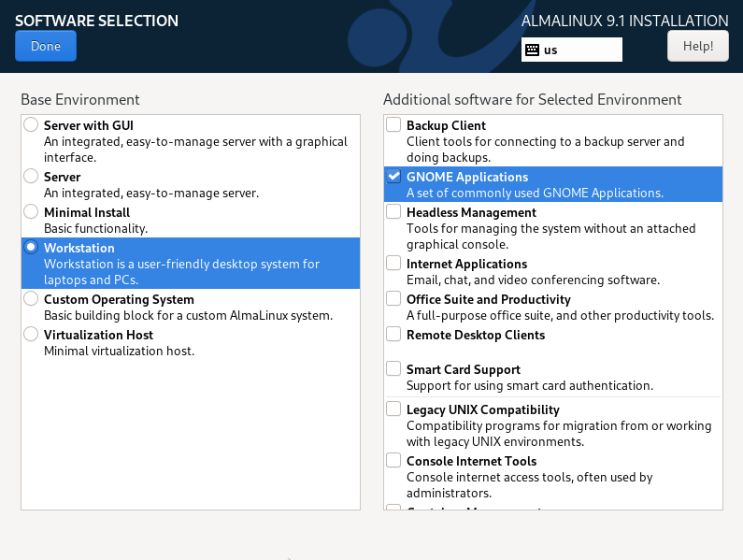This screenshot has width=743, height=560.
Task: Click the 'Headless Management' label
Action: [471, 212]
